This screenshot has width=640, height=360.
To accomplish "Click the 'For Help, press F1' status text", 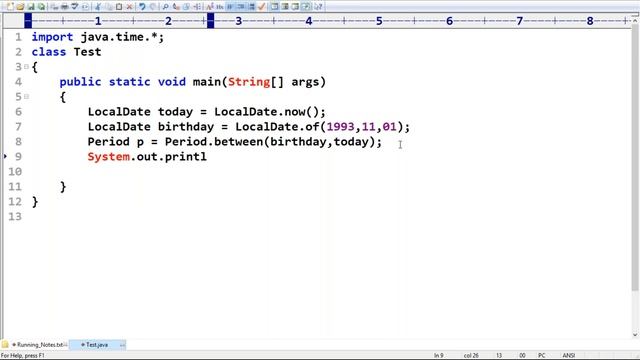I will tap(22, 356).
